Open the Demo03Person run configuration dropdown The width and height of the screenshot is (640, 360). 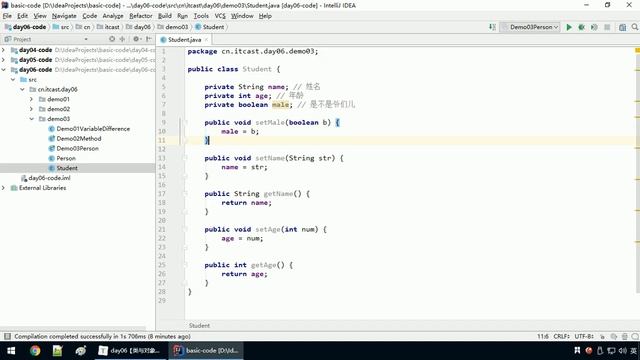pyautogui.click(x=530, y=27)
